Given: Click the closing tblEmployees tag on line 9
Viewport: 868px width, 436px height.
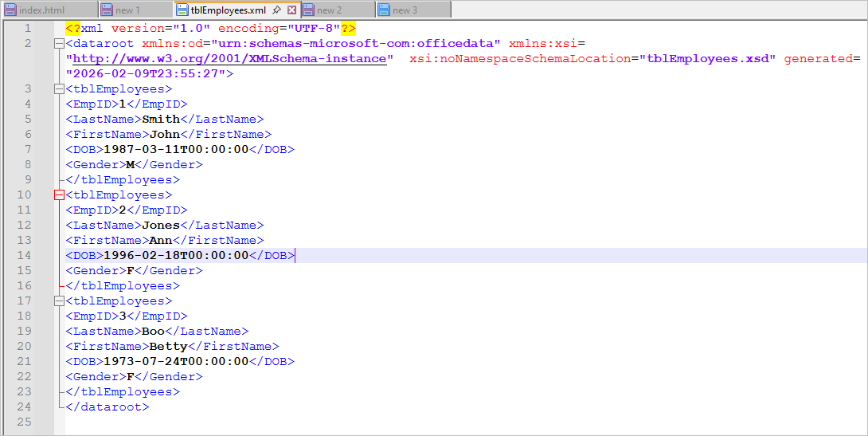Looking at the screenshot, I should tap(123, 179).
